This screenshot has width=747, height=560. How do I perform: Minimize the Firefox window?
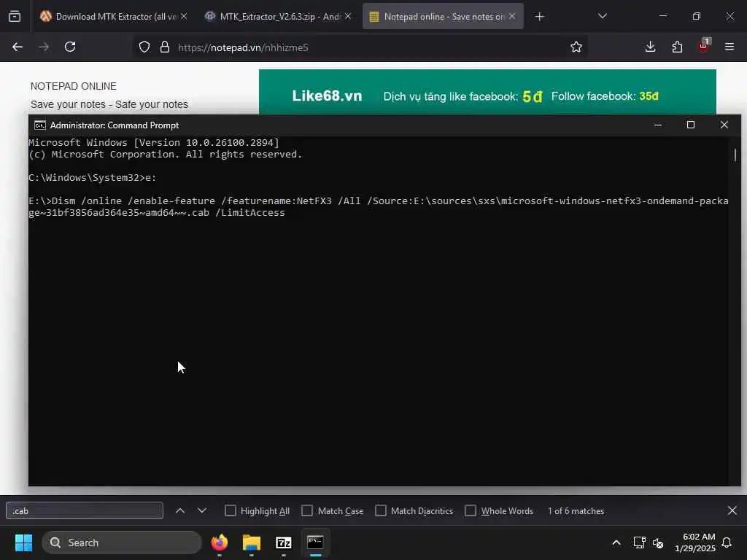coord(662,16)
